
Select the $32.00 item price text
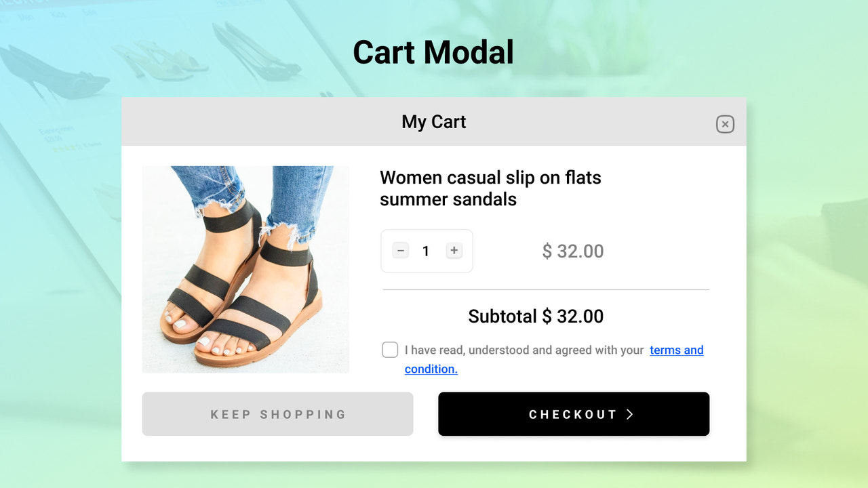click(x=572, y=251)
